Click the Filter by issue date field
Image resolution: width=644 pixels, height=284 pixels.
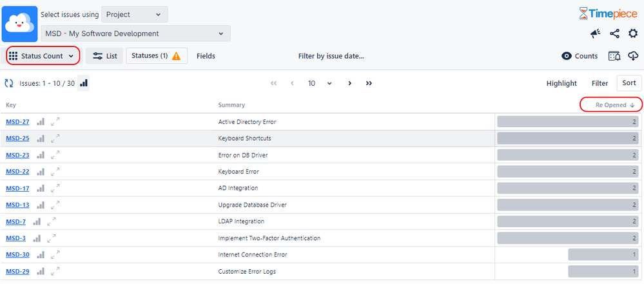(331, 56)
